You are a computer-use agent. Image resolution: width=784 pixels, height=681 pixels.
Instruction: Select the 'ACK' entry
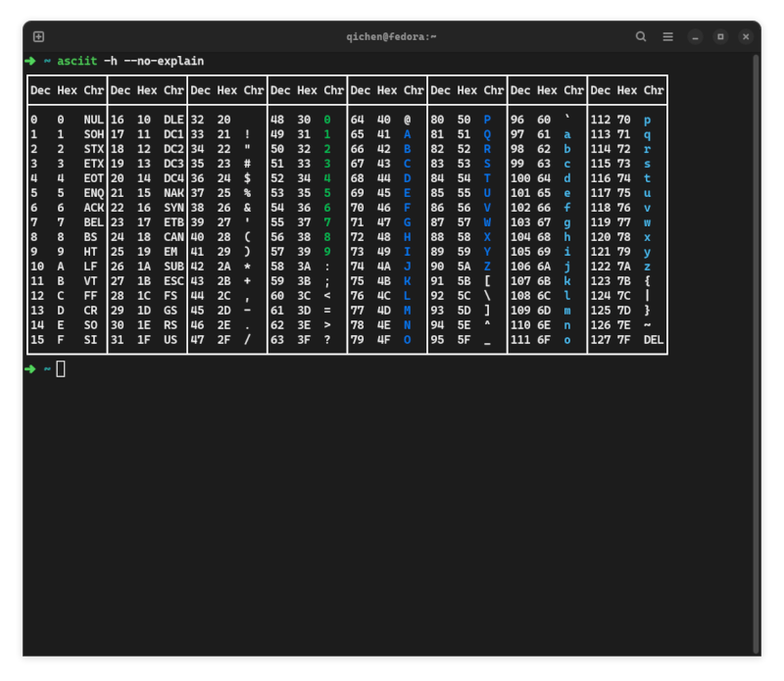pyautogui.click(x=93, y=208)
